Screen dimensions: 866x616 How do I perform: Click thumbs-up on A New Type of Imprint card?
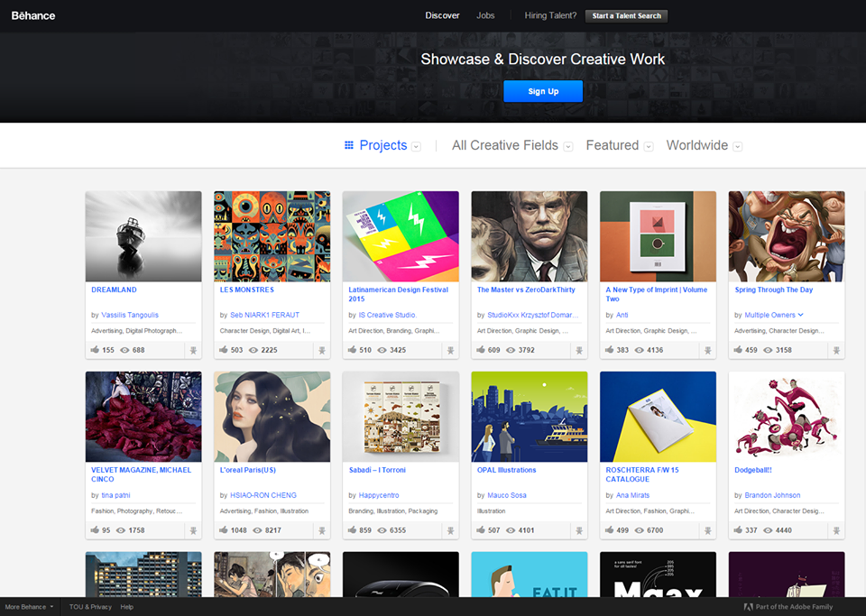pyautogui.click(x=610, y=349)
